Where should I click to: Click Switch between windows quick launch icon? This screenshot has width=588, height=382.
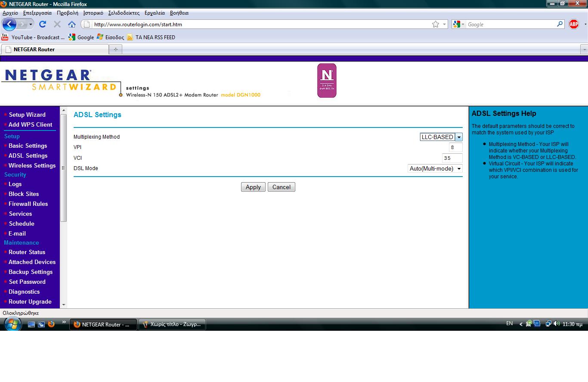41,324
